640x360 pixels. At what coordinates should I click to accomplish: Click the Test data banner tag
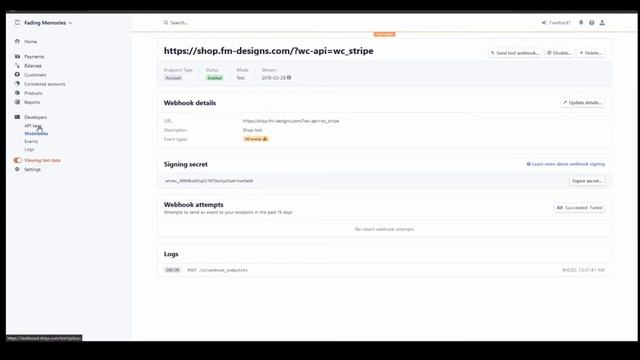[x=384, y=34]
